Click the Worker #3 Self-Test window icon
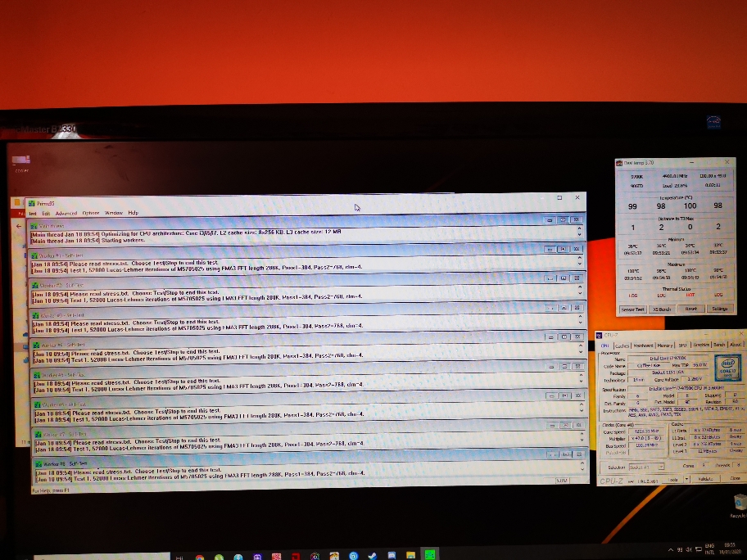This screenshot has width=747, height=560. (x=34, y=315)
